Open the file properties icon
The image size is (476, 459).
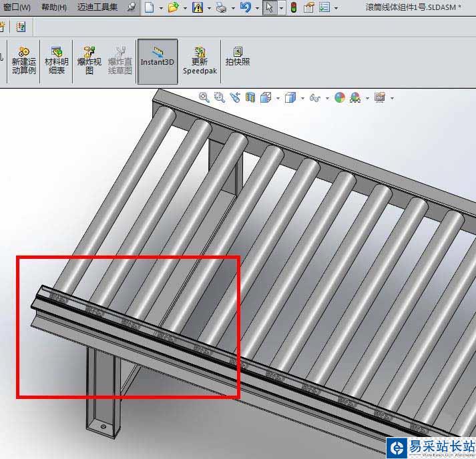point(309,7)
